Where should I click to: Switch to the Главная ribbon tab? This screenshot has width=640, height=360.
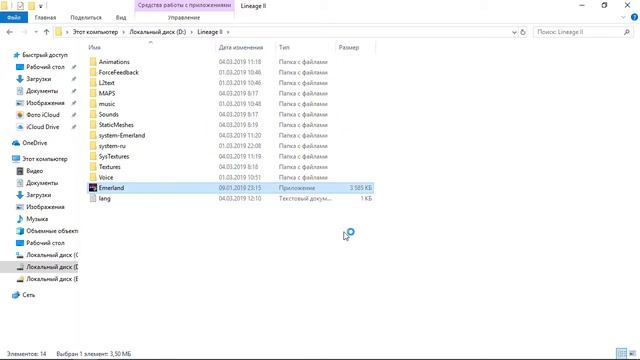[x=45, y=18]
